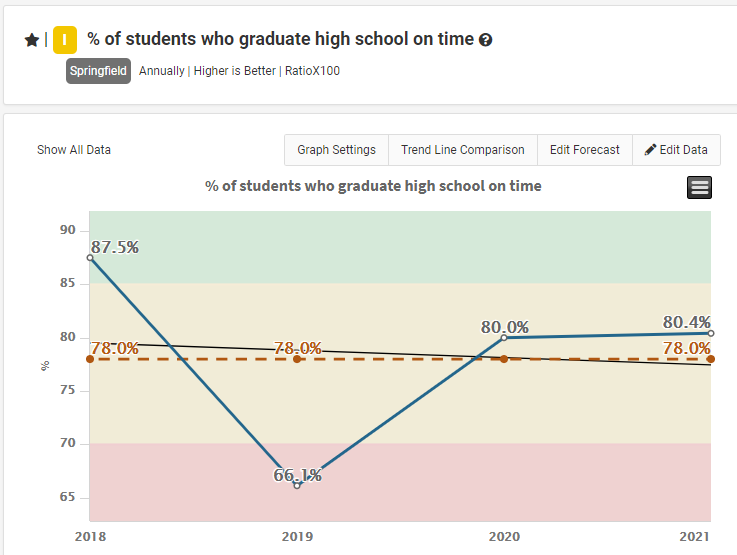
Task: Click the 2020 orange target marker
Action: 504,358
